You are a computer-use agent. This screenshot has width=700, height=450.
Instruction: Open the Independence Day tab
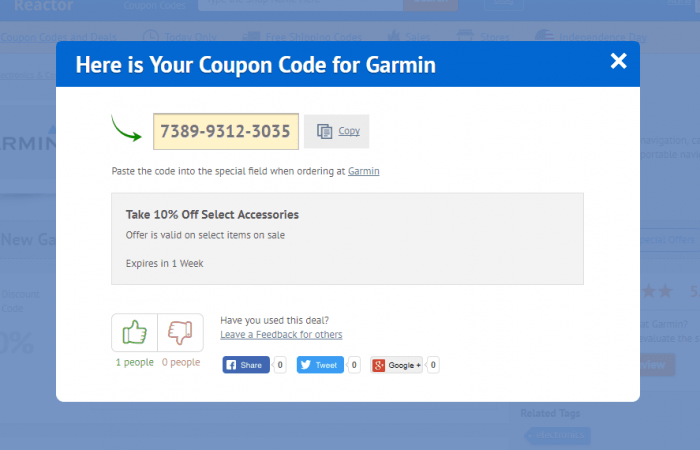591,37
